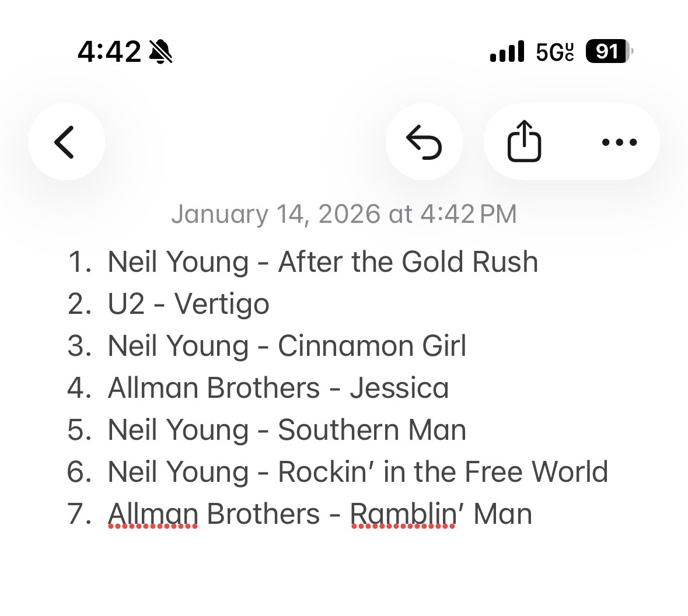
Task: Tap the underlined word Ramblin'
Action: click(x=403, y=514)
